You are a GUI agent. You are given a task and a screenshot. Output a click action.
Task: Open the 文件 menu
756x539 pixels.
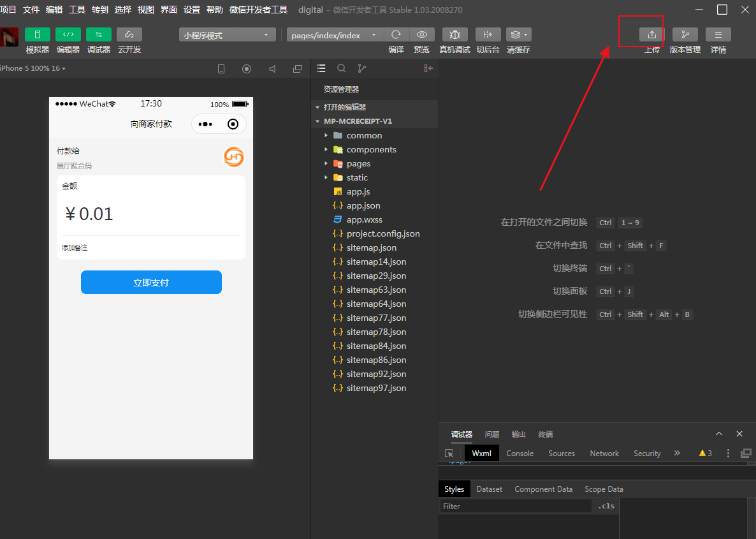tap(31, 10)
